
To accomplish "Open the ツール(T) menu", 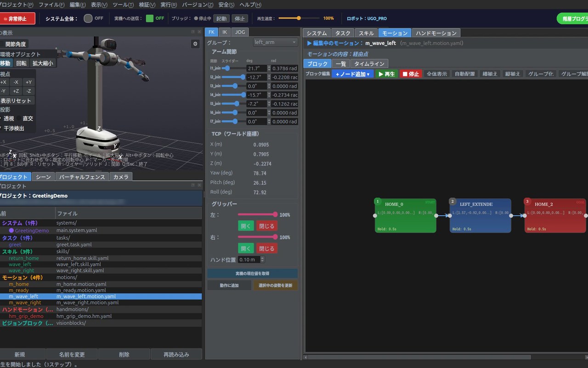I will pos(123,5).
